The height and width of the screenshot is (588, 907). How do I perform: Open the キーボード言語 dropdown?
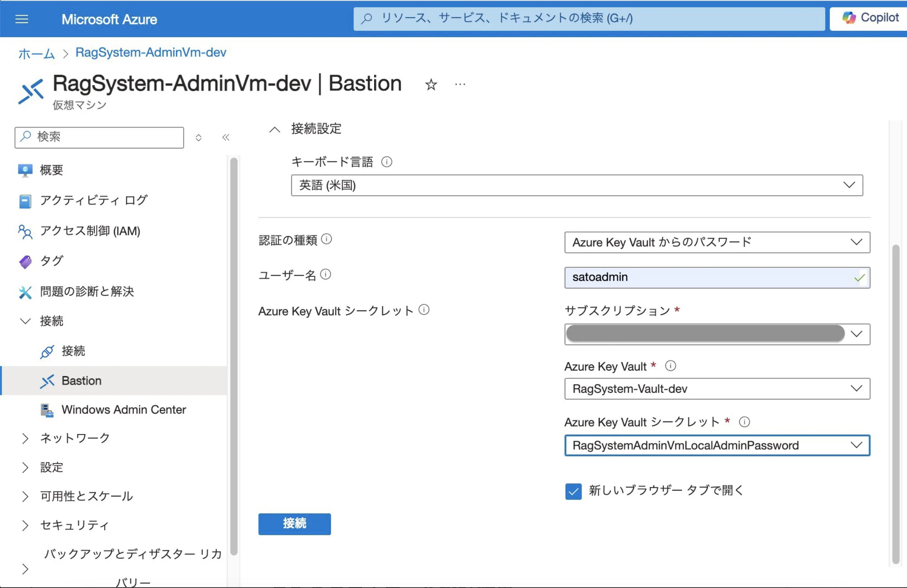576,185
